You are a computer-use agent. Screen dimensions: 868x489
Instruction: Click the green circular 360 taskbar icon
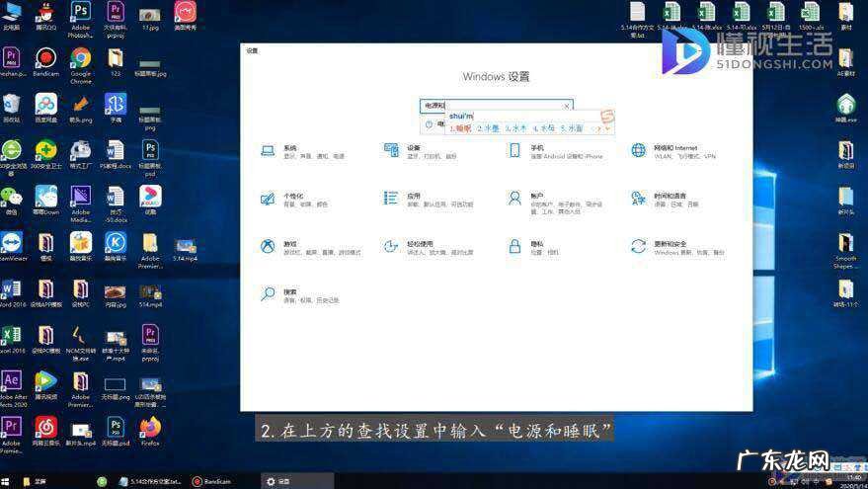click(x=102, y=481)
